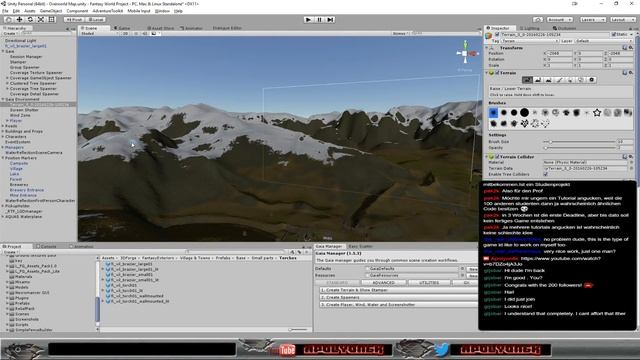Expand the Position Markers hierarchy node

click(x=3, y=158)
